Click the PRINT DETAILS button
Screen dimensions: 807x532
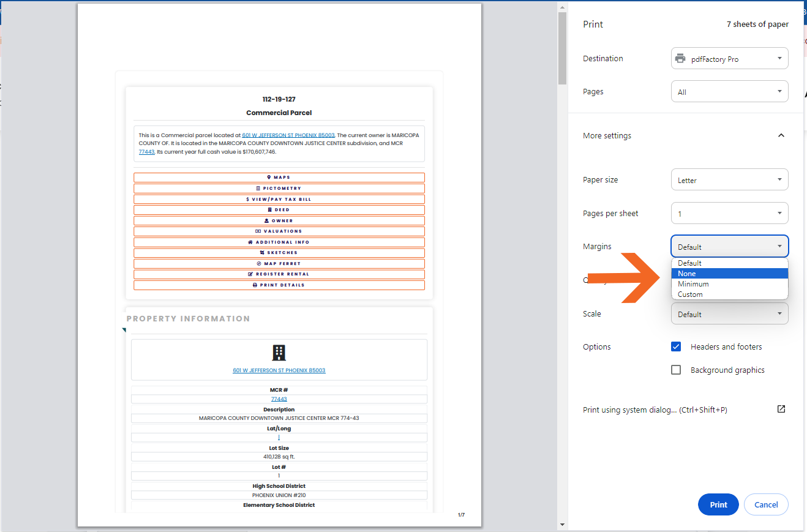279,285
